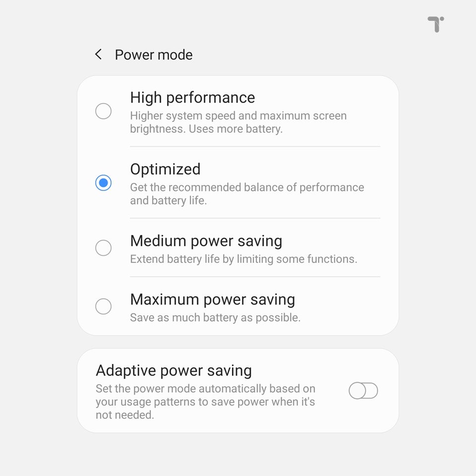The width and height of the screenshot is (476, 476).
Task: Select the Optimized radio button
Action: coord(103,183)
